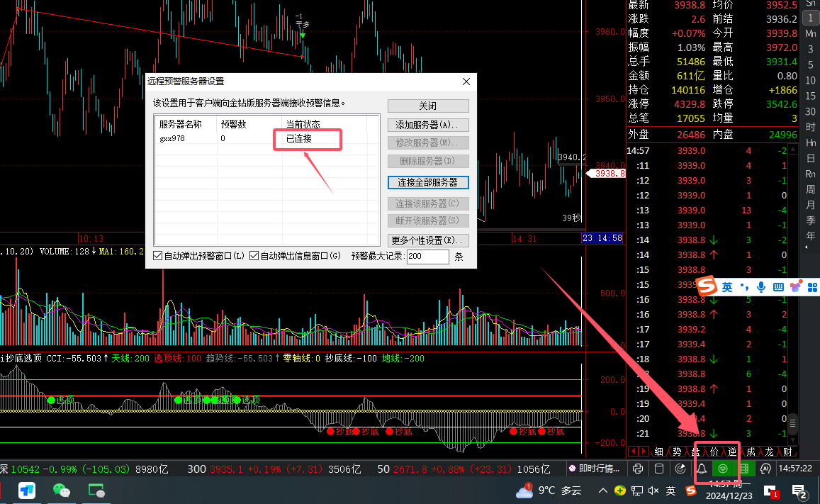Click the 300 index quote 3935.1 in status bar

pyautogui.click(x=228, y=469)
